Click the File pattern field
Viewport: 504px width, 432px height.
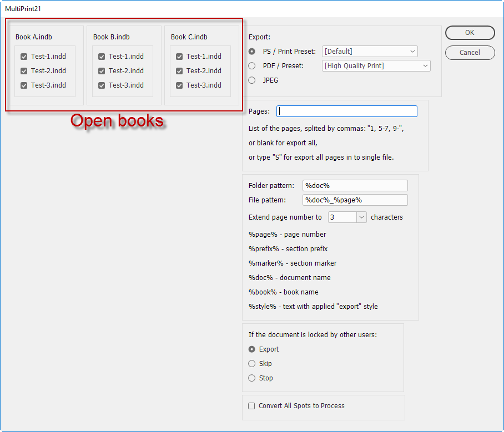pyautogui.click(x=355, y=200)
